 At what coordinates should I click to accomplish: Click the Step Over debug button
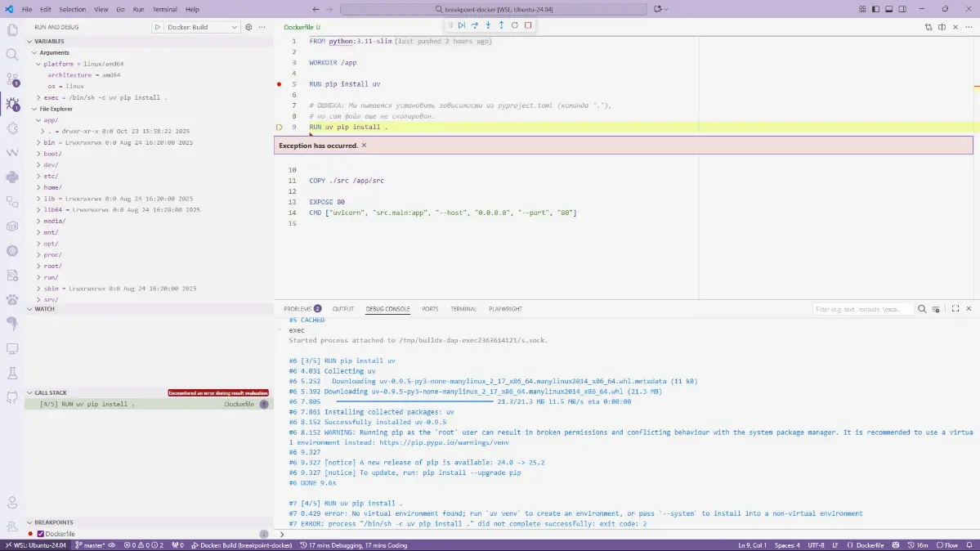(475, 25)
